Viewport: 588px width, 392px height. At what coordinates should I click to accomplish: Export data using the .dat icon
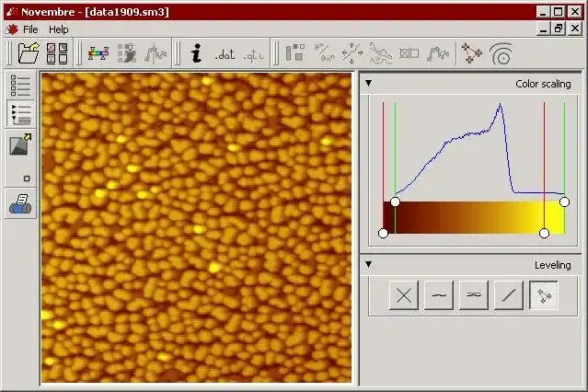click(225, 55)
